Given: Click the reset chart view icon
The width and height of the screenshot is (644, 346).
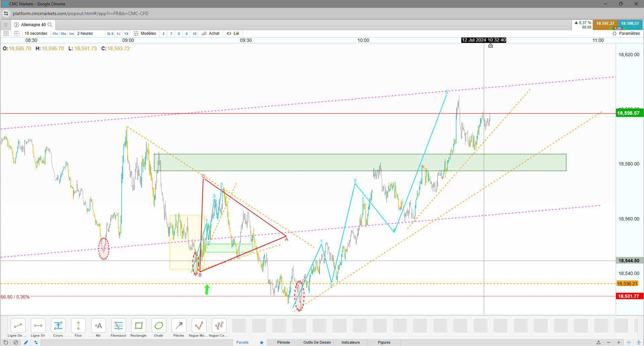Looking at the screenshot, I should [x=598, y=342].
